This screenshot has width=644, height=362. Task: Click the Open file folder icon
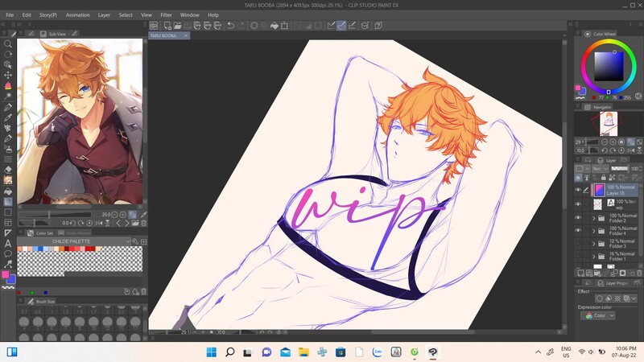pyautogui.click(x=177, y=26)
